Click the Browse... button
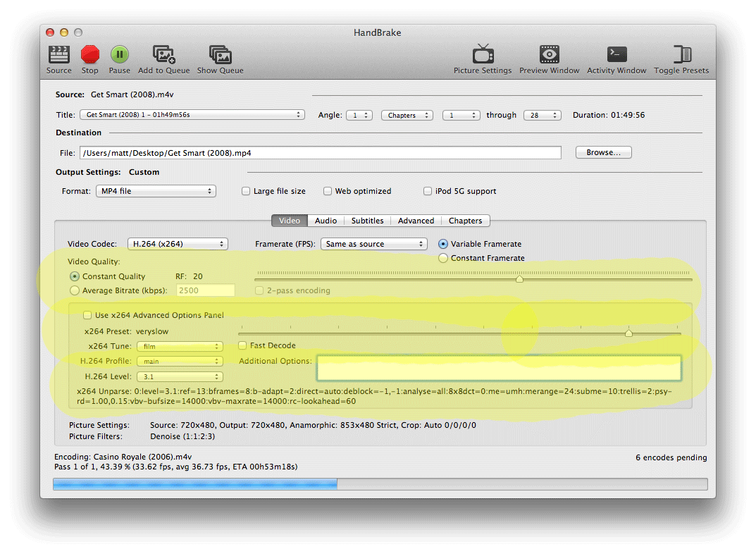Viewport: 756px width, 554px height. click(604, 152)
